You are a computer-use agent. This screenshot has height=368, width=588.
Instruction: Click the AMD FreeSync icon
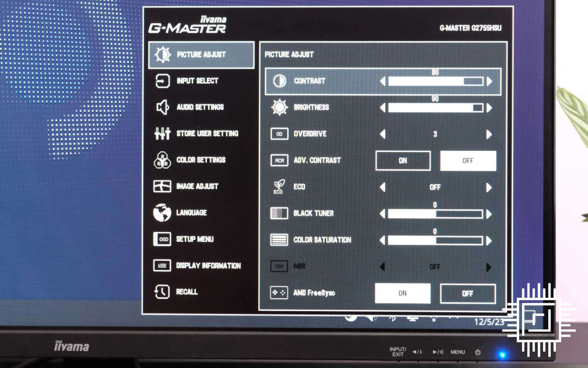coord(279,293)
